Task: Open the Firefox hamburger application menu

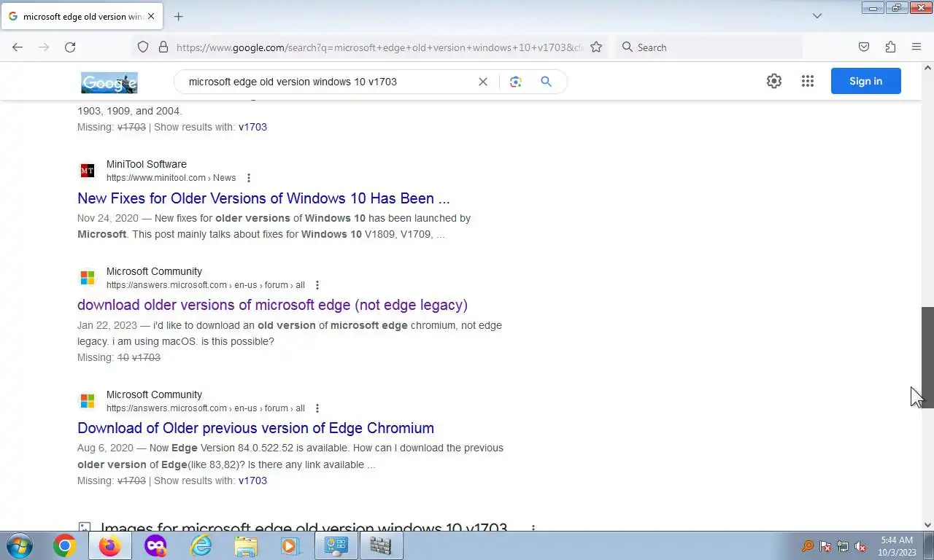Action: (916, 47)
